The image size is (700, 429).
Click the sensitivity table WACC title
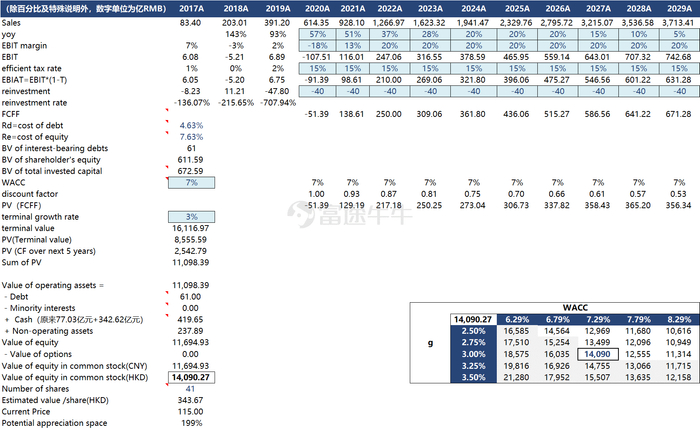coord(575,308)
